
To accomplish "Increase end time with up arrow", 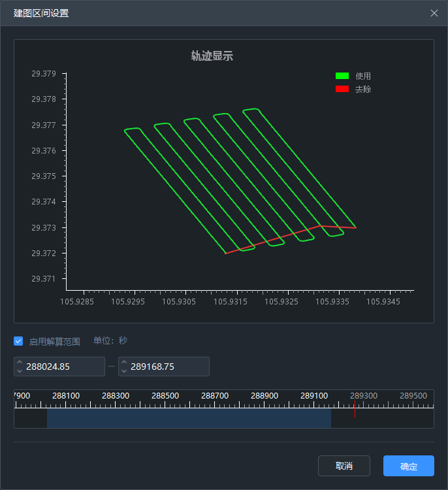I will tap(124, 363).
